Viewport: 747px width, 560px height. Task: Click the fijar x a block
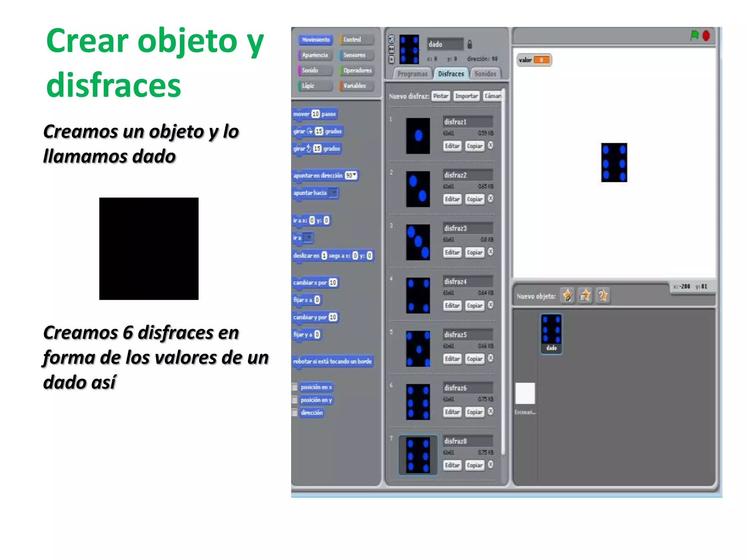[306, 300]
